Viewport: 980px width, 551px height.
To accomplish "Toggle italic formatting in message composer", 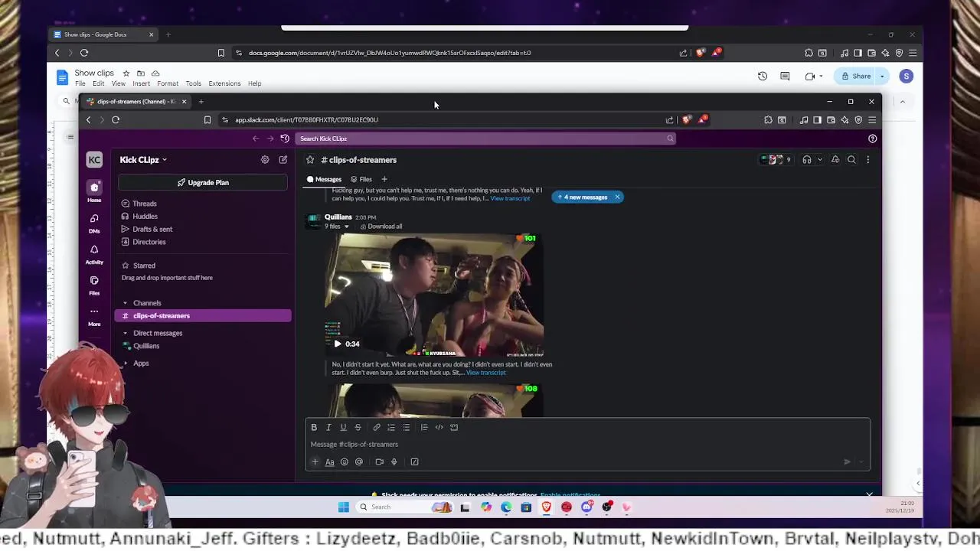I will (328, 427).
